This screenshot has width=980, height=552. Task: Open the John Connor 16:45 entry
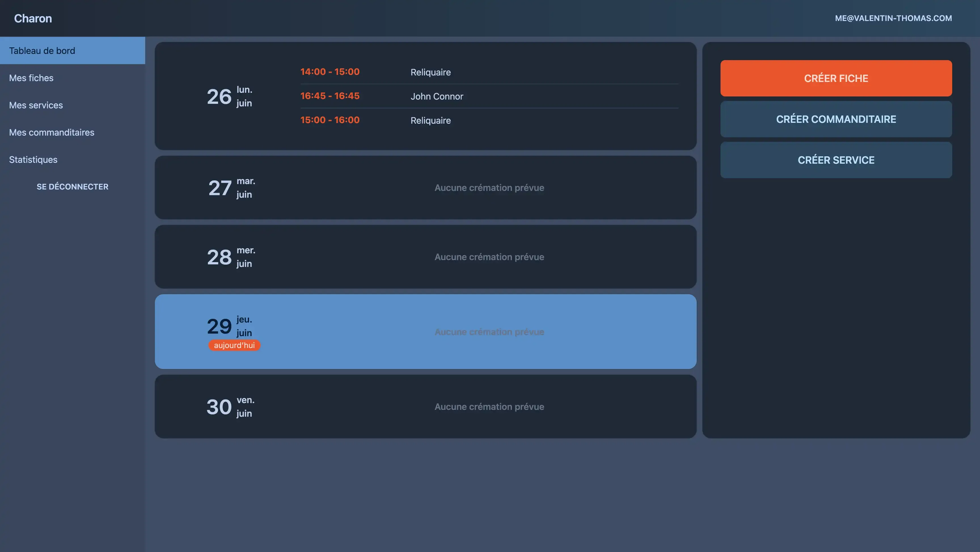click(436, 96)
